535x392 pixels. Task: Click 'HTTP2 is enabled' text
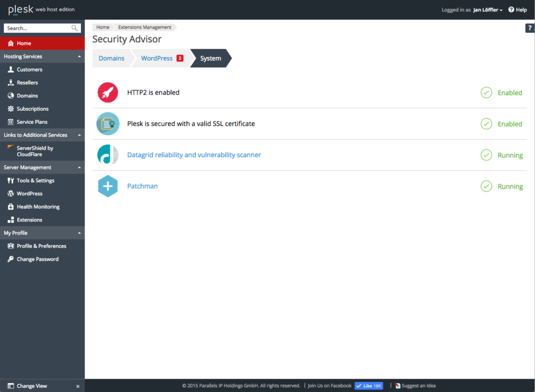(153, 93)
